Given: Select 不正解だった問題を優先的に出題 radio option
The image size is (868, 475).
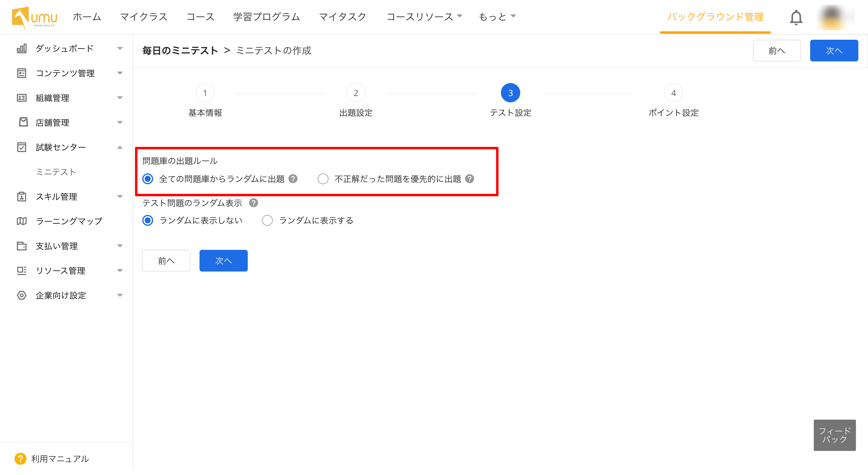Looking at the screenshot, I should click(323, 179).
